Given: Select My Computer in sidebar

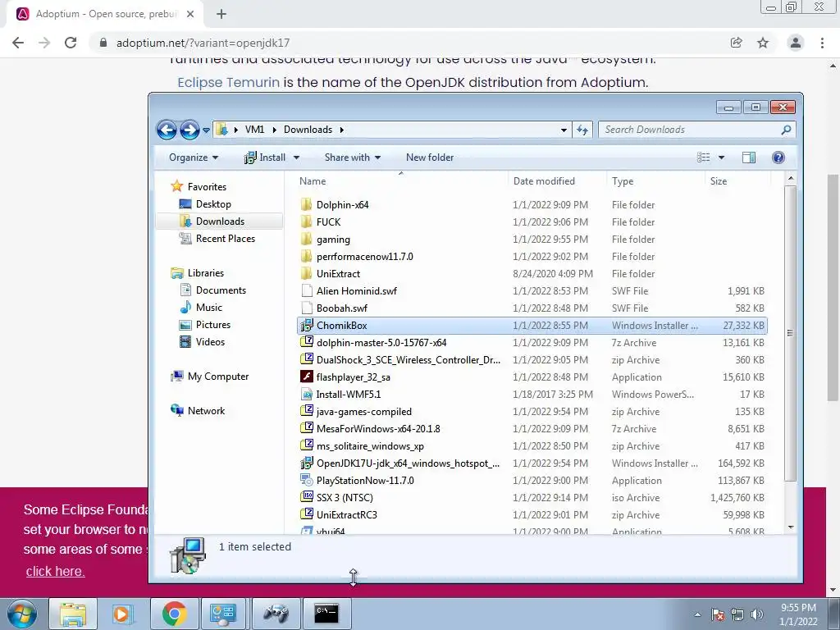Looking at the screenshot, I should tap(217, 377).
